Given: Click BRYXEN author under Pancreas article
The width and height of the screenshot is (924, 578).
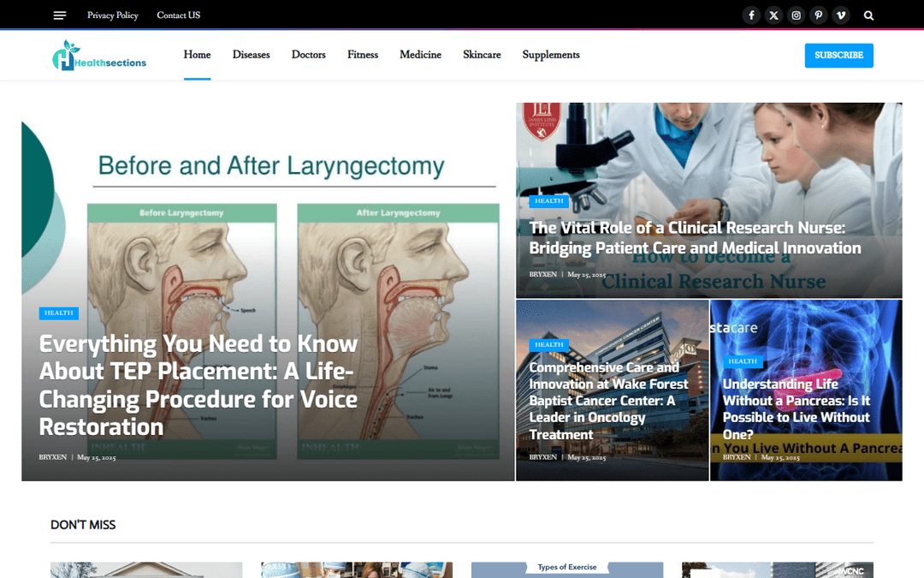Looking at the screenshot, I should pyautogui.click(x=737, y=457).
